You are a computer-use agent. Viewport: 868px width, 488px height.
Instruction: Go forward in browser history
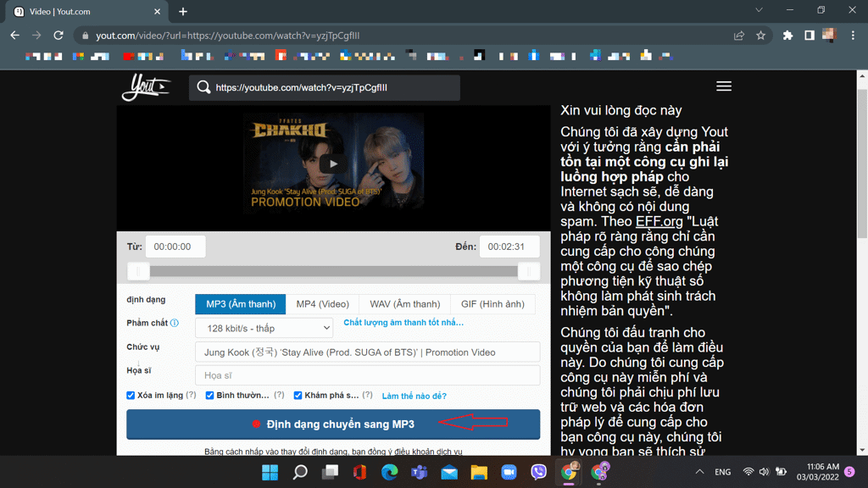[36, 36]
